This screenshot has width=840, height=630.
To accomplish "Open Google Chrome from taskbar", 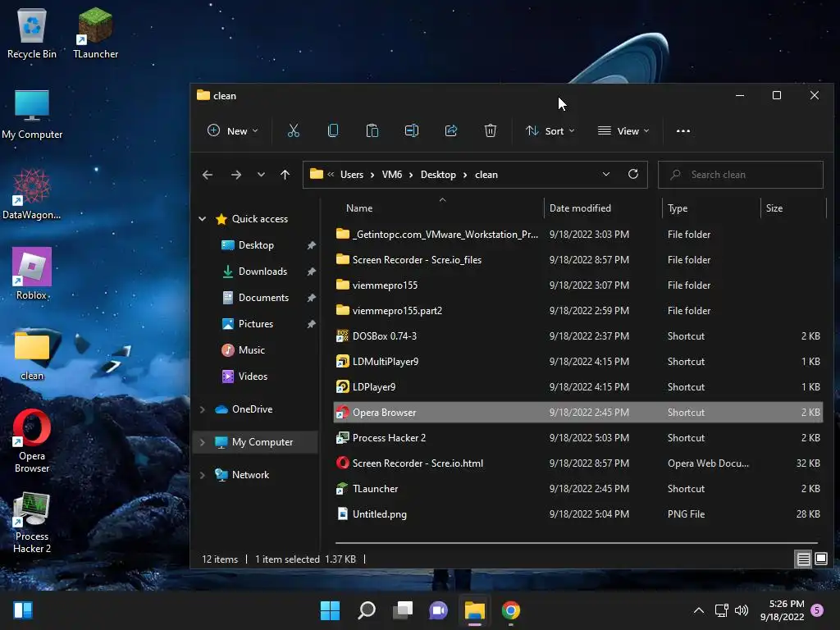I will pyautogui.click(x=510, y=610).
